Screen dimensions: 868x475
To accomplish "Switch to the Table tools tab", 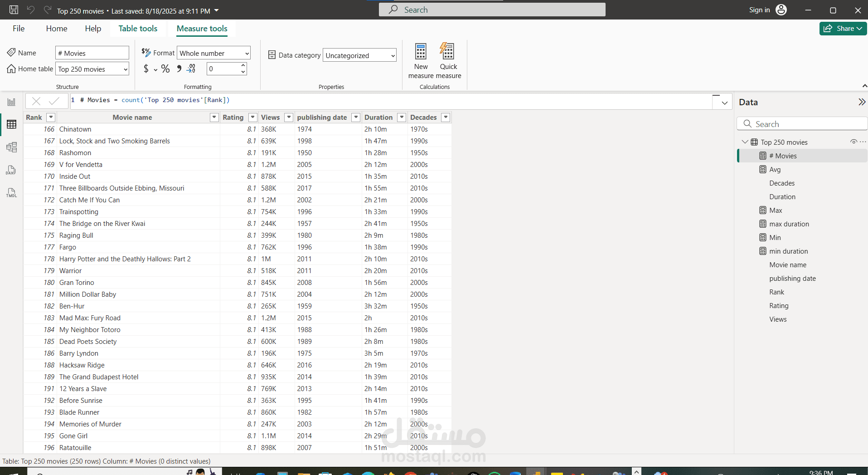I will (138, 29).
